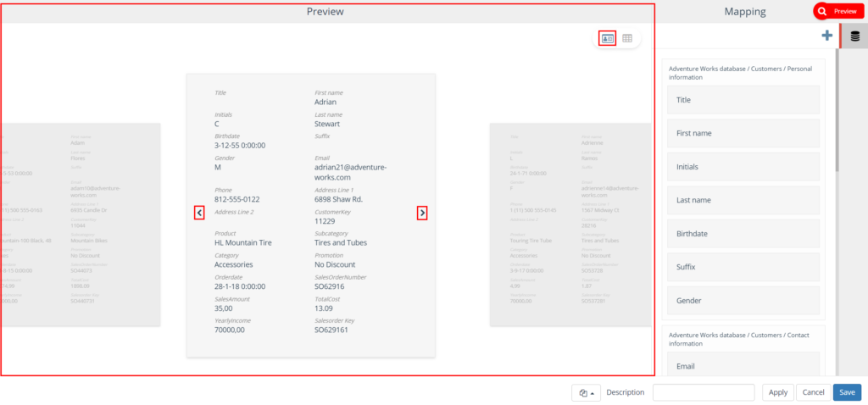The height and width of the screenshot is (405, 868).
Task: Click the Description text field
Action: [704, 392]
